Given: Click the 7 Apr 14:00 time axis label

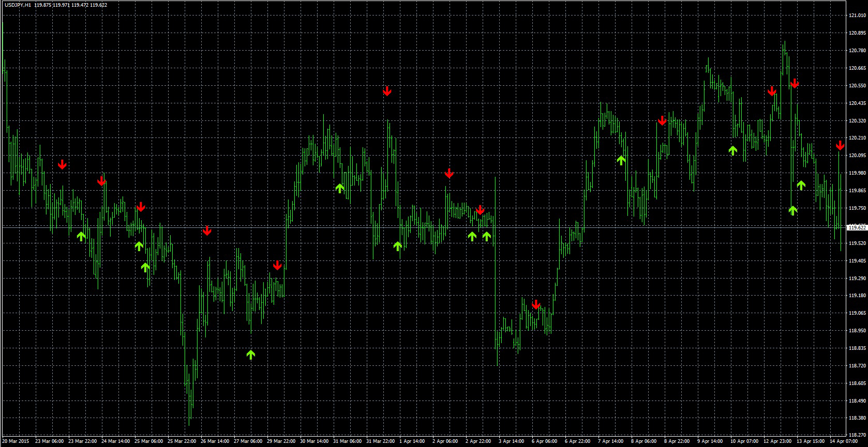Looking at the screenshot, I should pos(611,441).
